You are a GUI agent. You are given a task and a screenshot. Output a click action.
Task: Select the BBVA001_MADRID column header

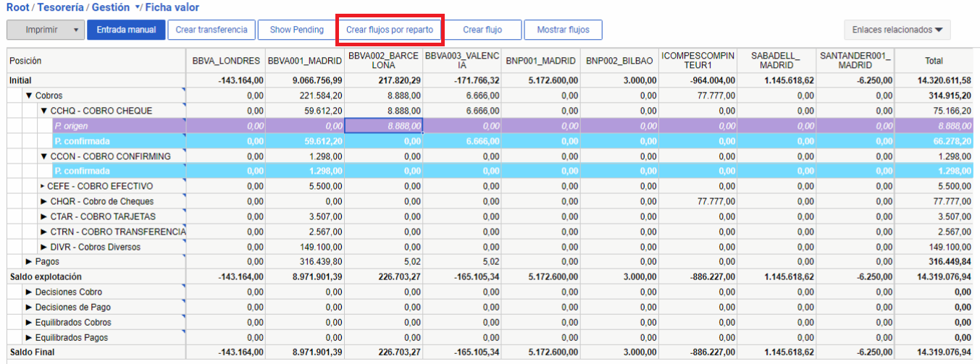tap(304, 61)
